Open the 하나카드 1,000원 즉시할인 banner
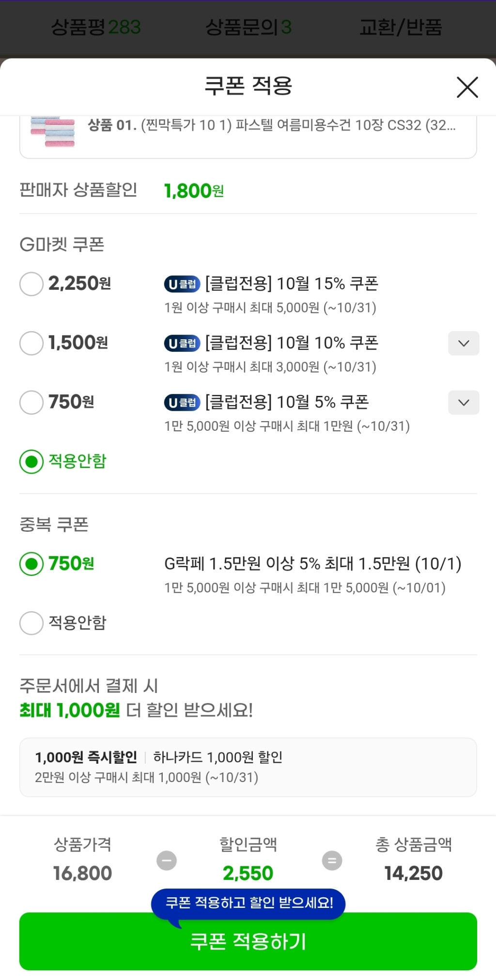This screenshot has height=980, width=496. pos(248,767)
